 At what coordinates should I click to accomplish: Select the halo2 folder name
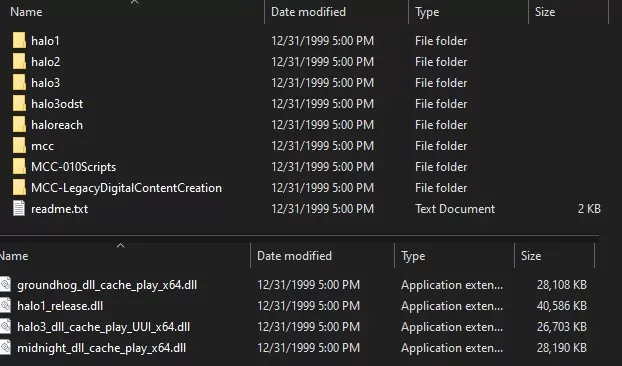pyautogui.click(x=46, y=62)
